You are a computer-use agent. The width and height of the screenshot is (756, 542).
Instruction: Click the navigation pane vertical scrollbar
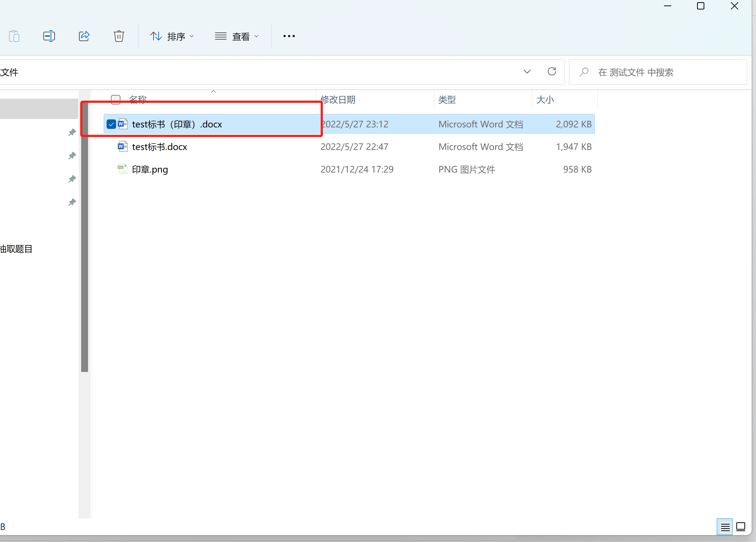click(84, 237)
